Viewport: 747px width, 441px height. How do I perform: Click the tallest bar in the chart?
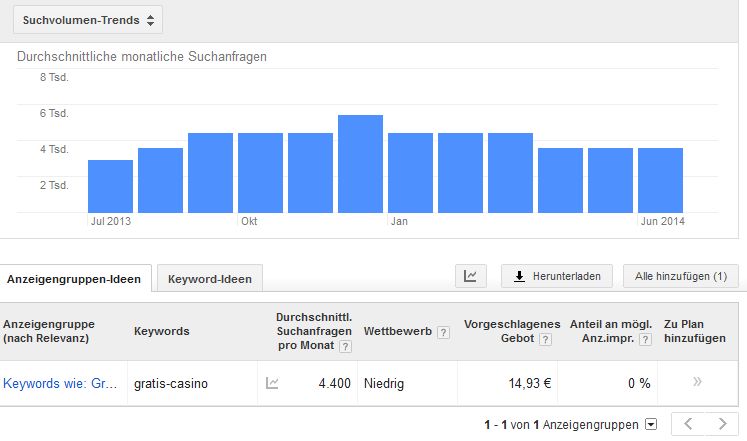pyautogui.click(x=360, y=163)
